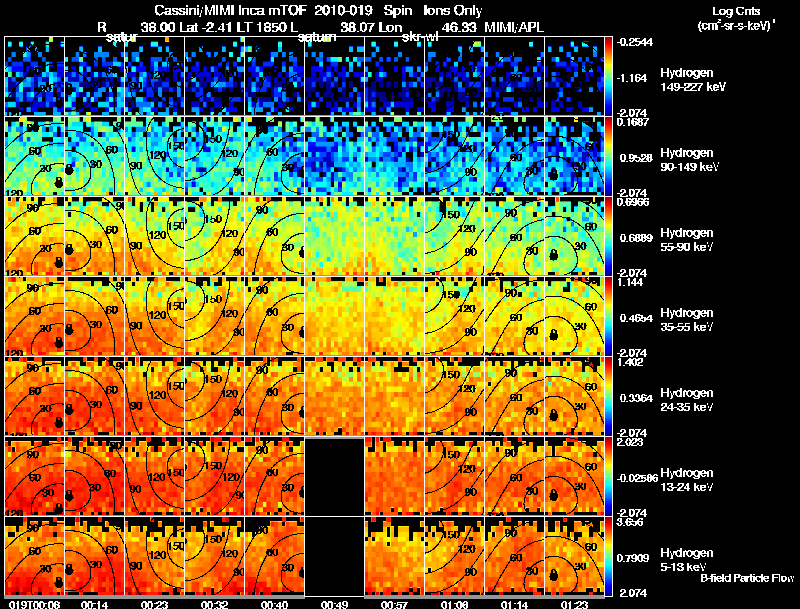Image resolution: width=800 pixels, height=609 pixels.
Task: Click the 00:23 image panel in 90-149 keV row
Action: tap(154, 157)
